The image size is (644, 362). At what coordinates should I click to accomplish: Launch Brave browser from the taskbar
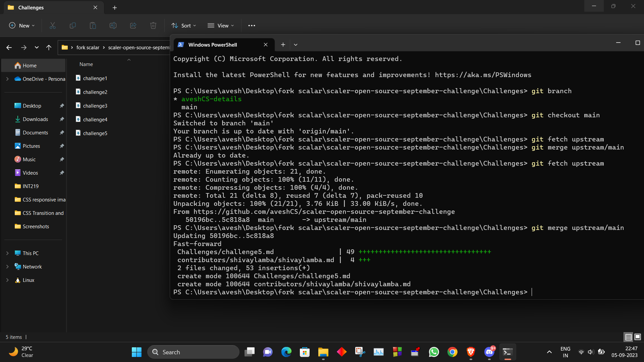click(471, 352)
